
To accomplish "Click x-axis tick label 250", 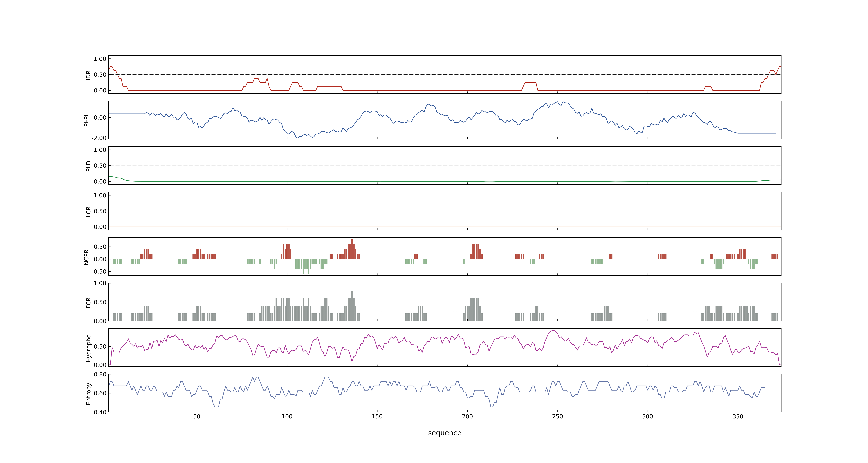I will (557, 416).
